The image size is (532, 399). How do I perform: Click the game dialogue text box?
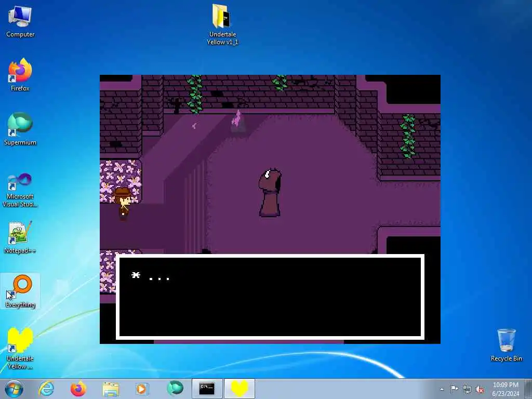[270, 297]
